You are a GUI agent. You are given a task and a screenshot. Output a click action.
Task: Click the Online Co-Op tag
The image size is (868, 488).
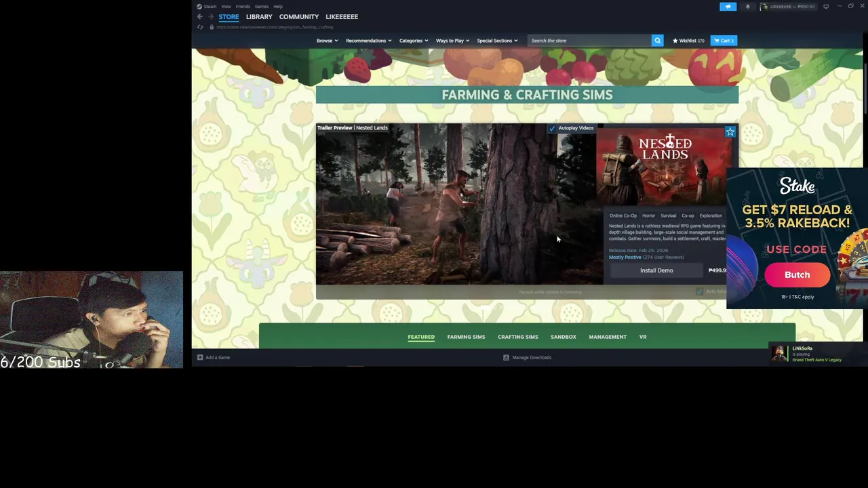(623, 216)
